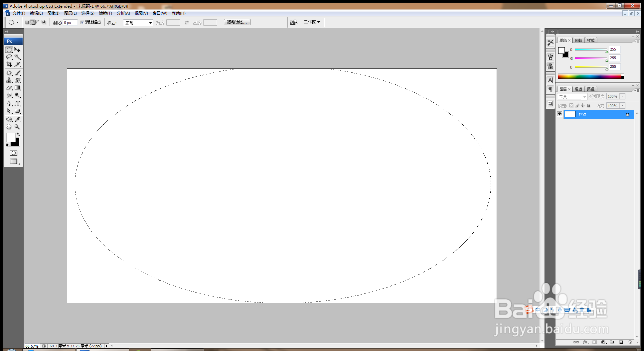This screenshot has height=351, width=644.
Task: Toggle lock position
Action: coord(582,105)
